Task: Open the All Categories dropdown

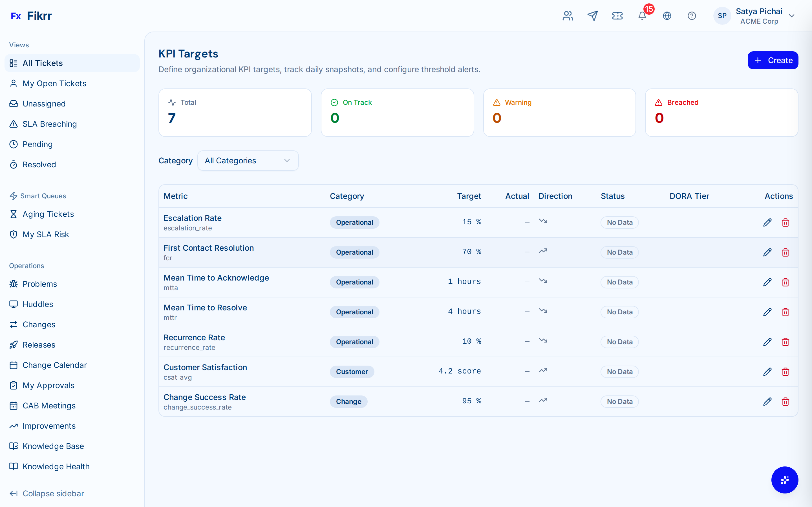Action: click(x=248, y=160)
